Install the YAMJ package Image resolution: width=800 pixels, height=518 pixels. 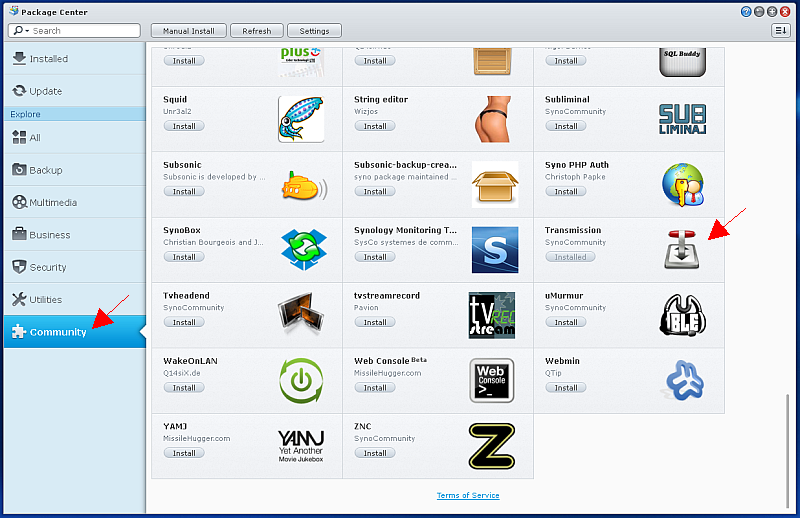pos(184,453)
